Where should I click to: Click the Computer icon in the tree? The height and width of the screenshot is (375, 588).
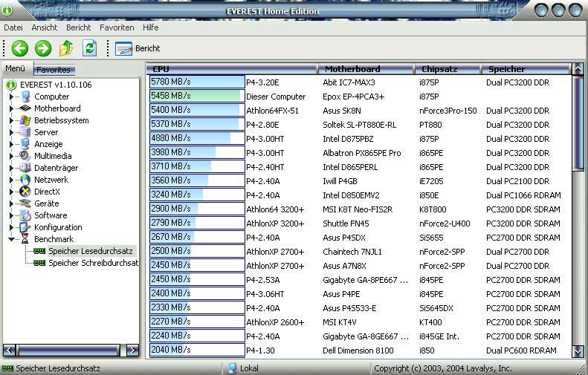[x=25, y=97]
